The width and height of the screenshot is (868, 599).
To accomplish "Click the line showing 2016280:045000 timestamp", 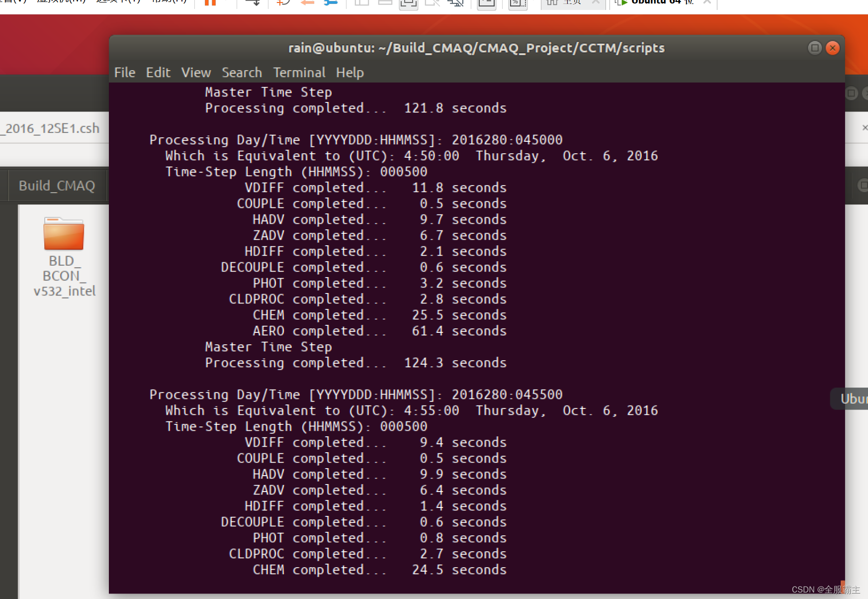I will pos(356,140).
